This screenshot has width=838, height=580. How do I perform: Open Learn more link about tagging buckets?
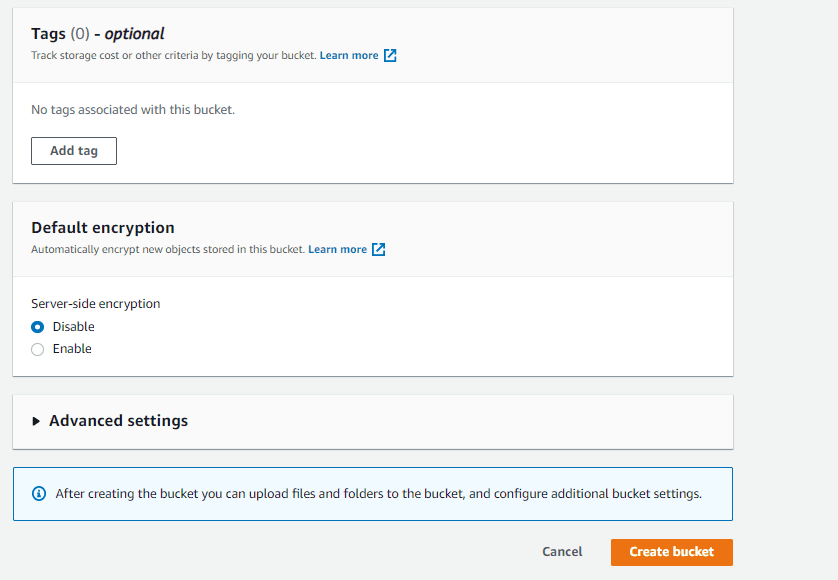pos(349,56)
